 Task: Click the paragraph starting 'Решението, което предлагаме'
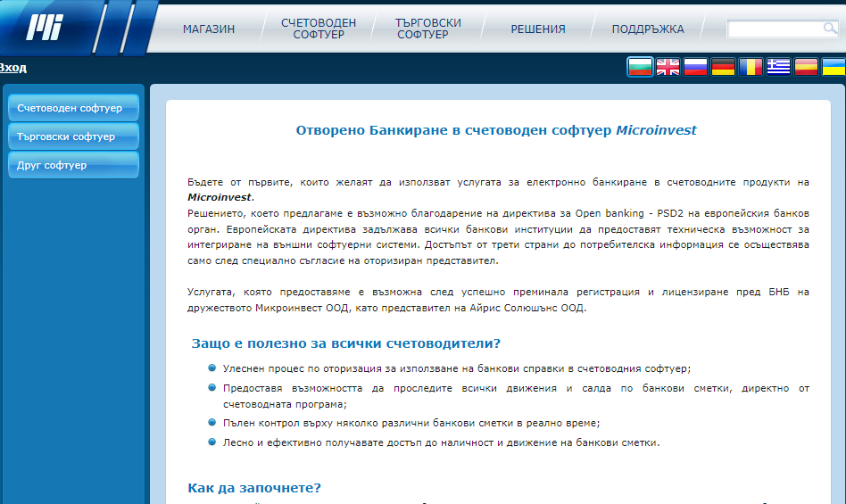pyautogui.click(x=498, y=236)
